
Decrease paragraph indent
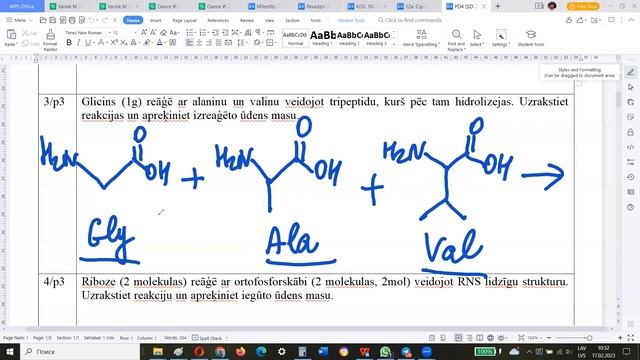pyautogui.click(x=216, y=32)
